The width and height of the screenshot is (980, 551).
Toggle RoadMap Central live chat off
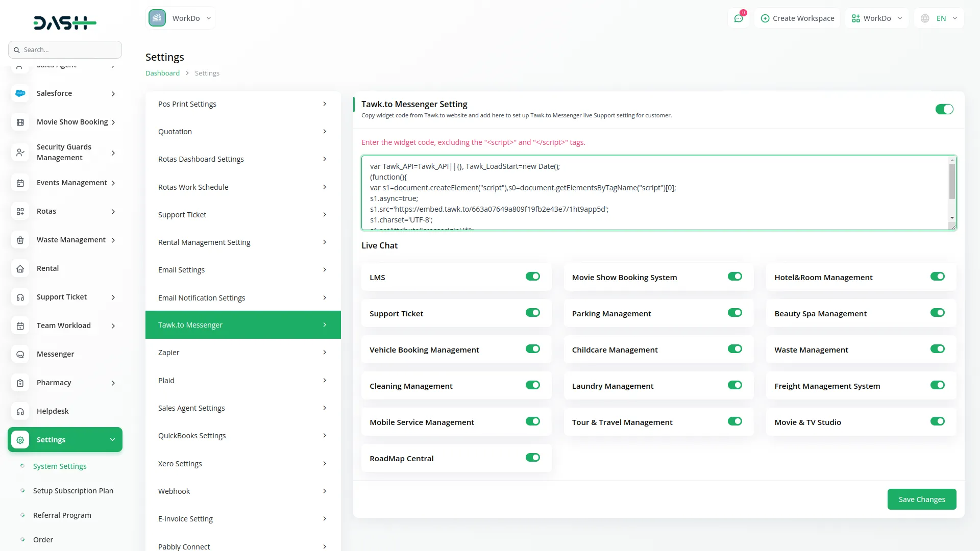pyautogui.click(x=532, y=457)
